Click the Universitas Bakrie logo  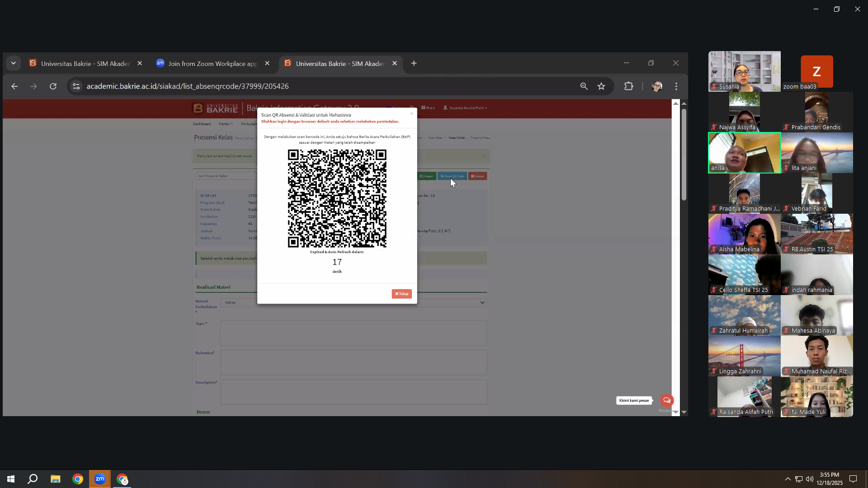click(215, 108)
